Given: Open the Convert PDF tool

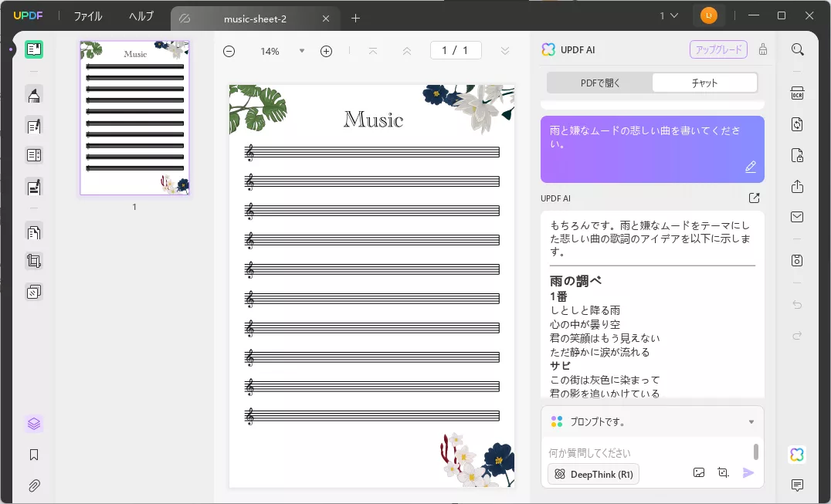Looking at the screenshot, I should (x=798, y=124).
